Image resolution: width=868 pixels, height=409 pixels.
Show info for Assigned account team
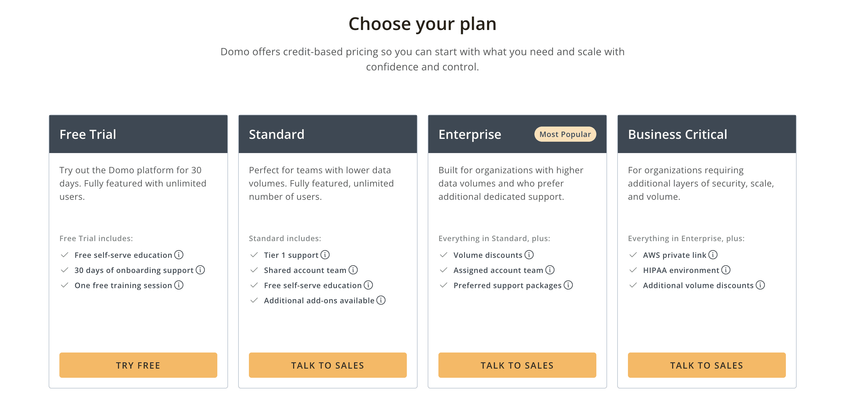tap(550, 270)
